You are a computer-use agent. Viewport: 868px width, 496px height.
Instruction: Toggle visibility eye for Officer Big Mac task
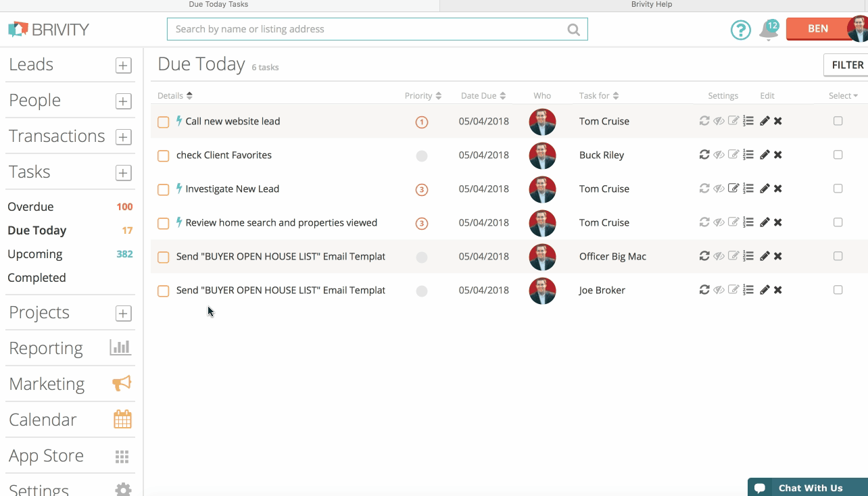(719, 256)
